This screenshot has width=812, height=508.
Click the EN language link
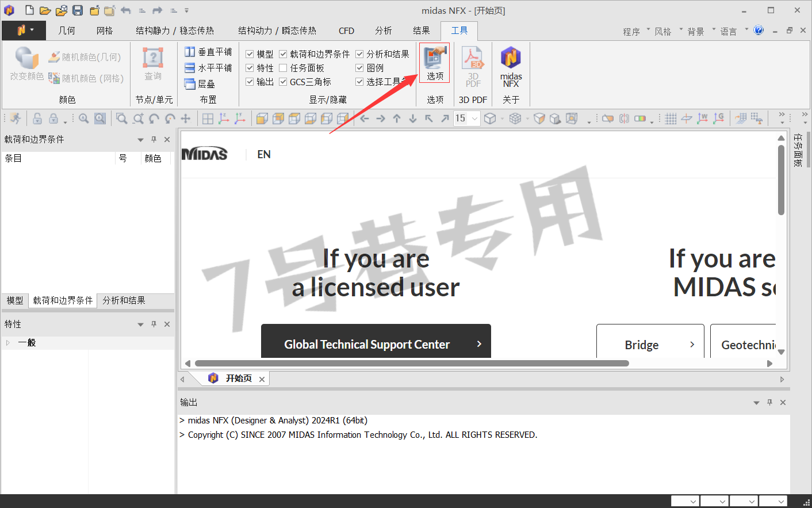tap(264, 154)
